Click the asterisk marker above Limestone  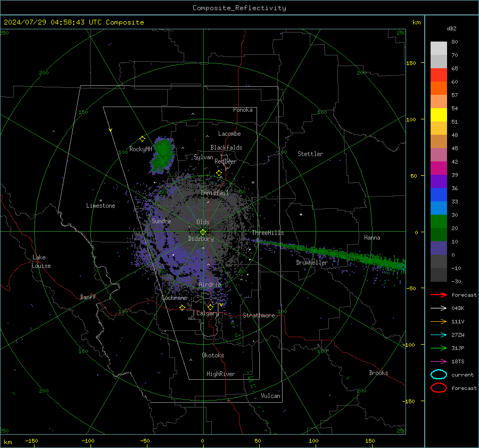coord(101,201)
